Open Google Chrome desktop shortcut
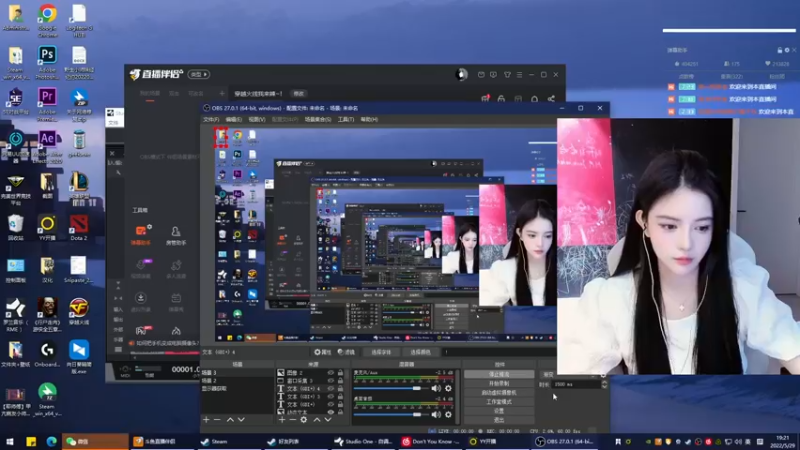The image size is (800, 450). [x=47, y=20]
